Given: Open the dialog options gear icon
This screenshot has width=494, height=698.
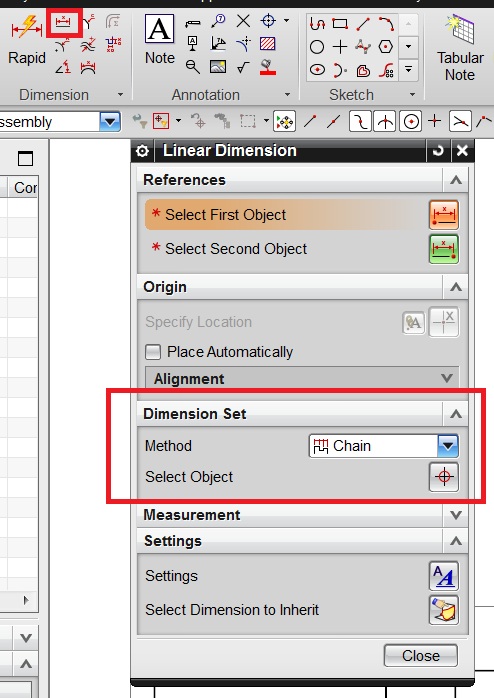Looking at the screenshot, I should [142, 151].
